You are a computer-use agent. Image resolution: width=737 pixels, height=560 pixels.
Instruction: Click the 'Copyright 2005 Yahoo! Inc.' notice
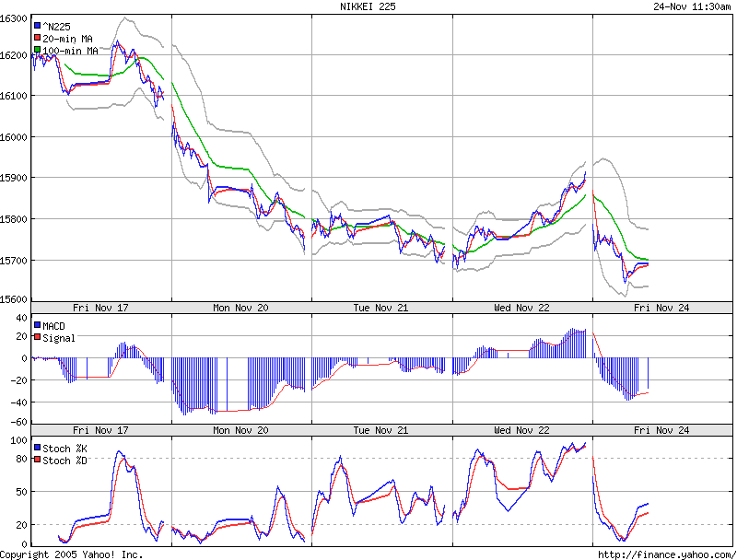point(71,554)
